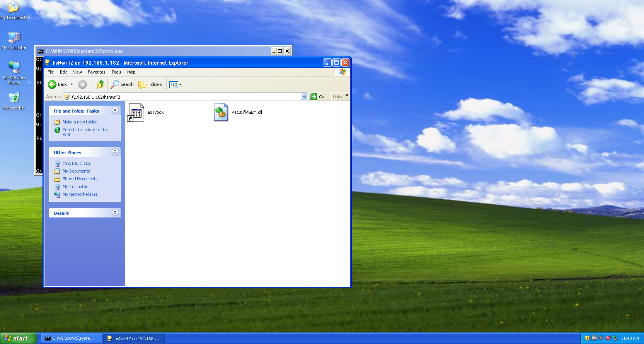
Task: Open the Edit menu
Action: pos(63,72)
